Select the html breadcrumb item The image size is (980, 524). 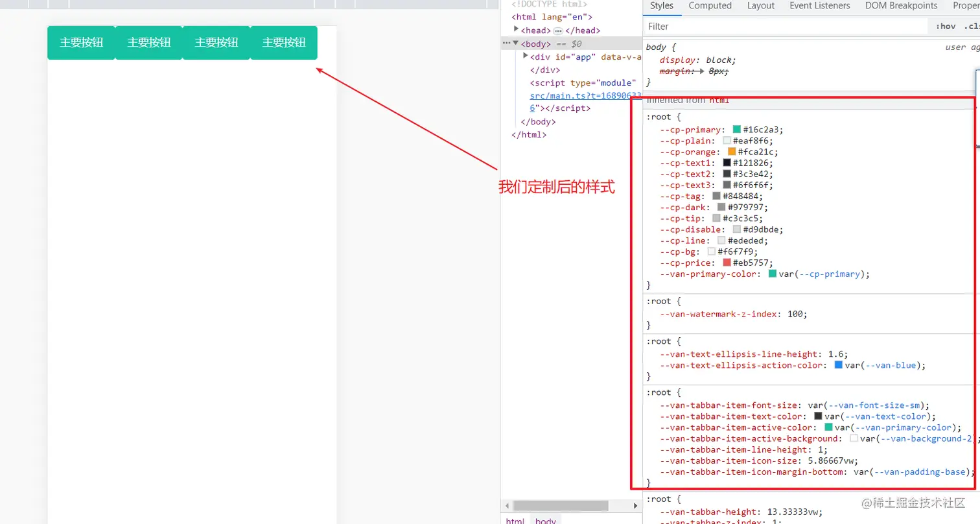click(515, 521)
